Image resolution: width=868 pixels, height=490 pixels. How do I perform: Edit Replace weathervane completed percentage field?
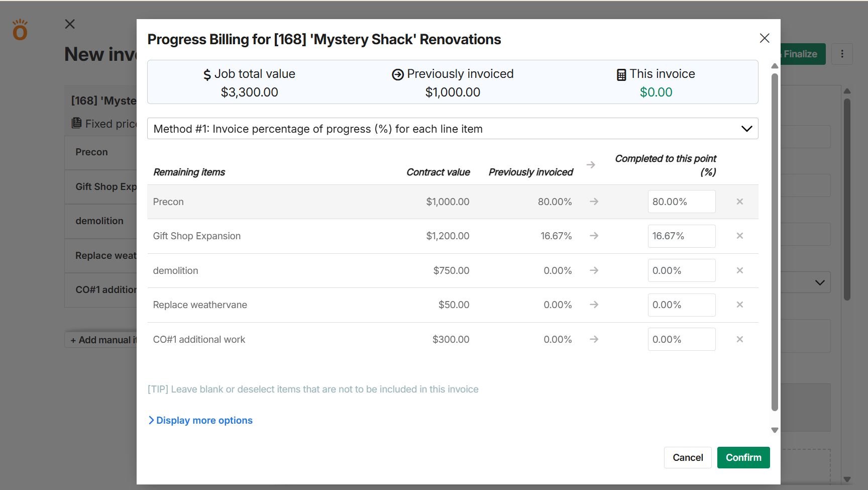click(682, 305)
